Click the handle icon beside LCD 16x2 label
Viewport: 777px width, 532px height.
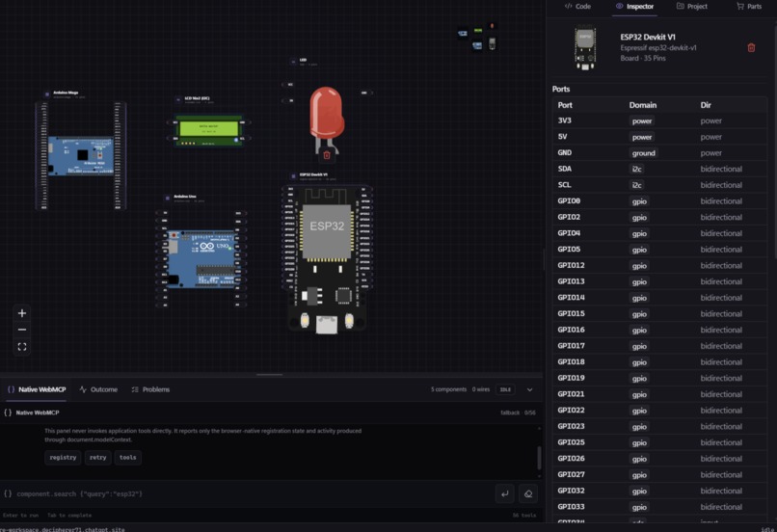tap(178, 99)
